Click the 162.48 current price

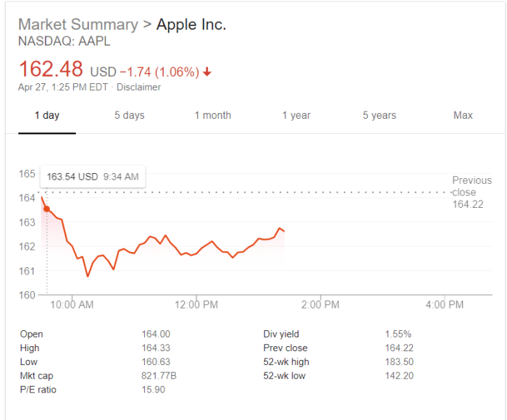(51, 70)
